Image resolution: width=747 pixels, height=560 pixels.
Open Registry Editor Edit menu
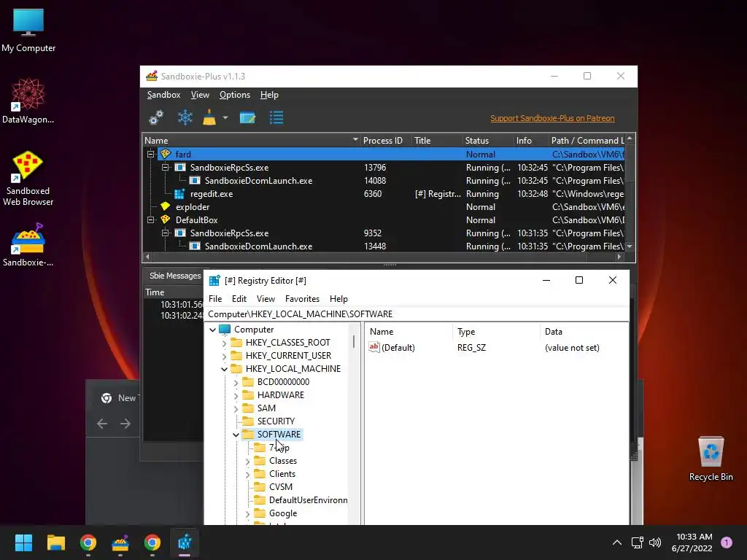click(239, 298)
